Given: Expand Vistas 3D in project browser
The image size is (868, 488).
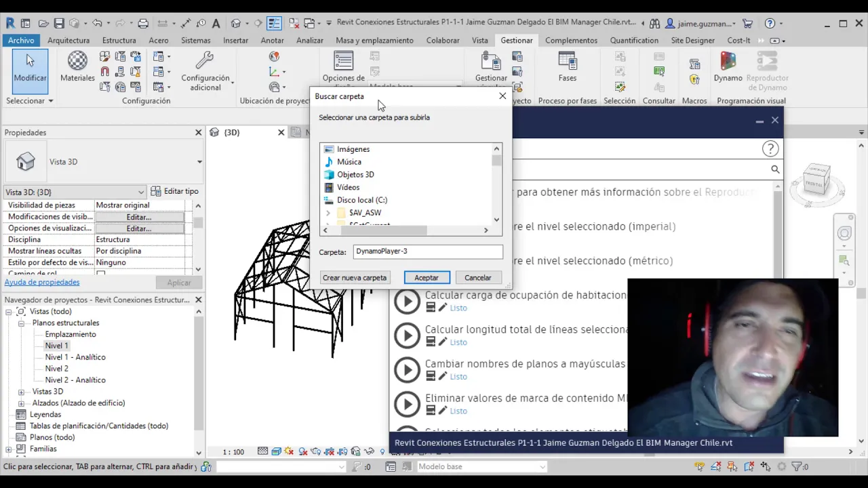Looking at the screenshot, I should [22, 392].
